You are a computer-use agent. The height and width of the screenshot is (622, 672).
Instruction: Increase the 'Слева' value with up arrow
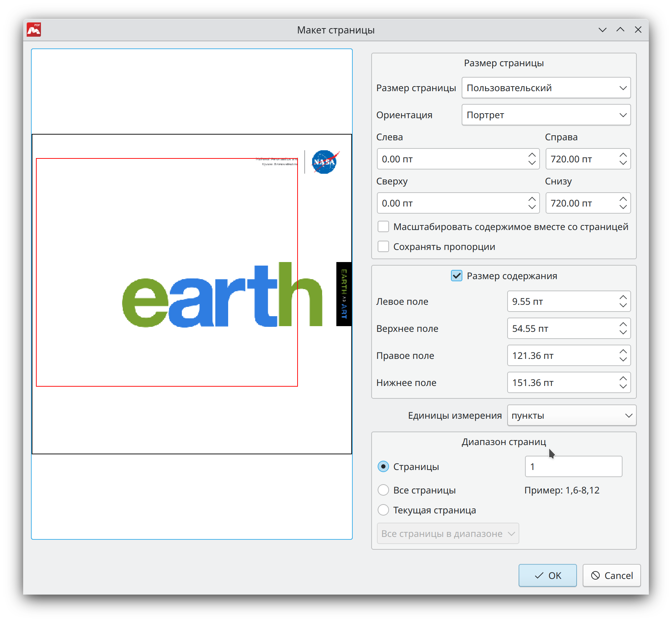click(532, 155)
